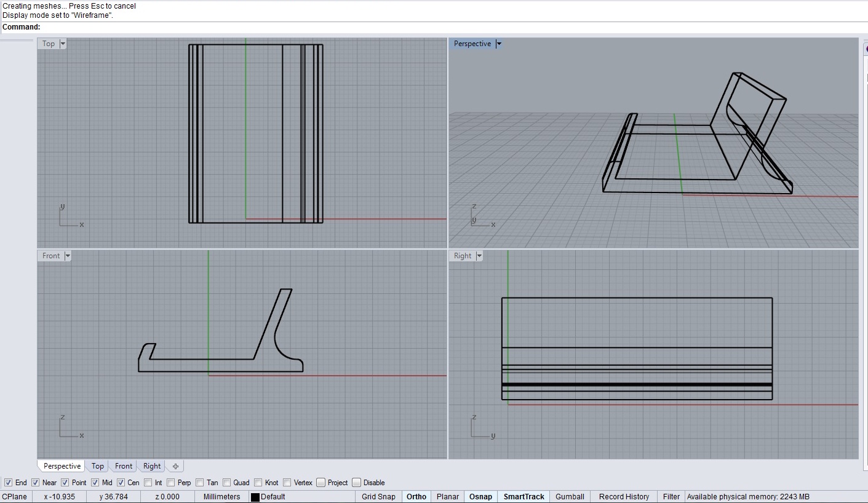Screen dimensions: 868x503
Task: Uncheck the End object snap
Action: 8,483
